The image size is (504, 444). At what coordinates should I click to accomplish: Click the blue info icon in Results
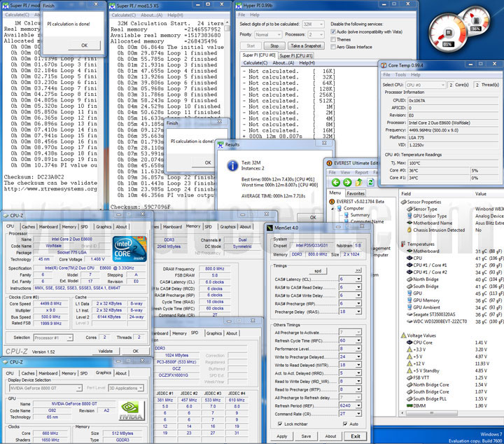[232, 165]
